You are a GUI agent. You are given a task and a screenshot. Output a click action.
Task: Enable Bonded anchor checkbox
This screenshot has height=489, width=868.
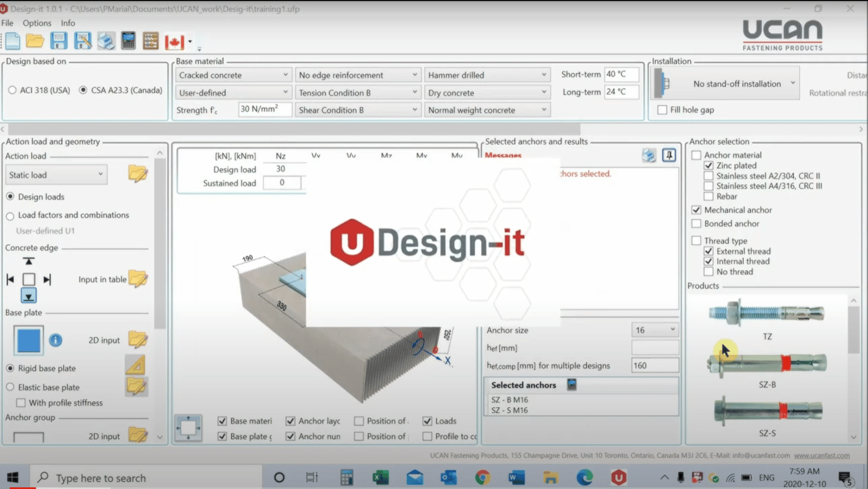click(x=696, y=224)
